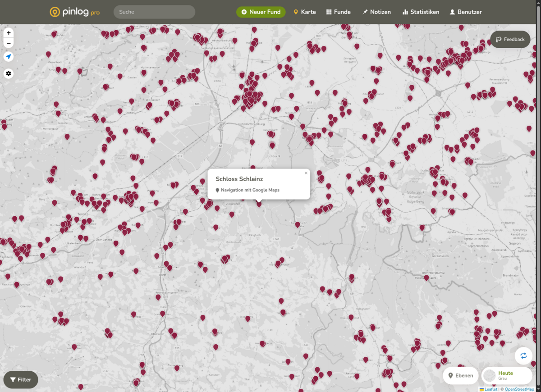The image size is (541, 392).
Task: Click the pinlog pro logo
Action: pyautogui.click(x=75, y=12)
